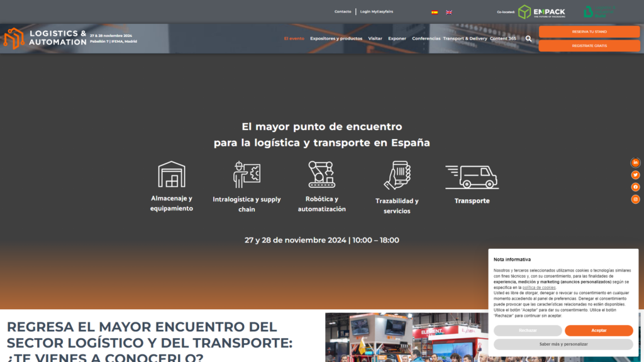Click Saber más y personalizar button

563,344
